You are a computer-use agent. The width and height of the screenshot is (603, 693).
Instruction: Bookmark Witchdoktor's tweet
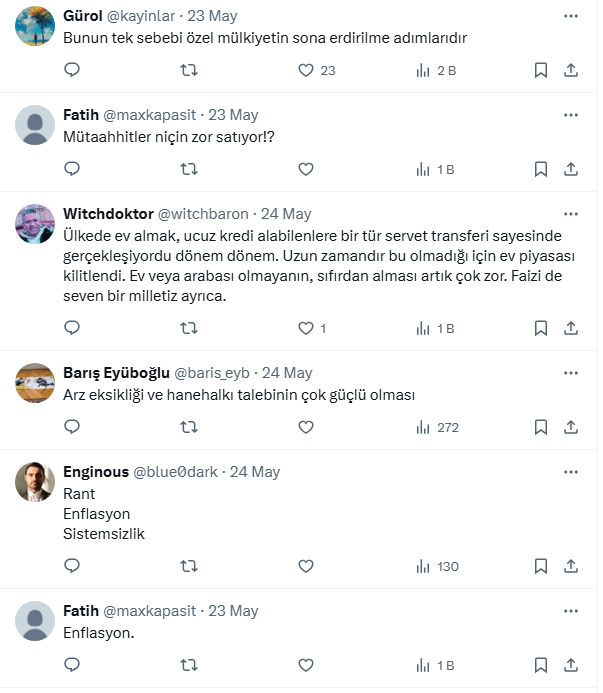click(540, 328)
